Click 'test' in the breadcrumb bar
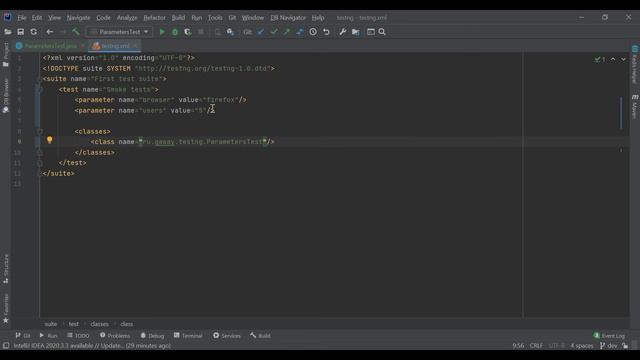Screen dimensions: 640x360 pos(73,324)
